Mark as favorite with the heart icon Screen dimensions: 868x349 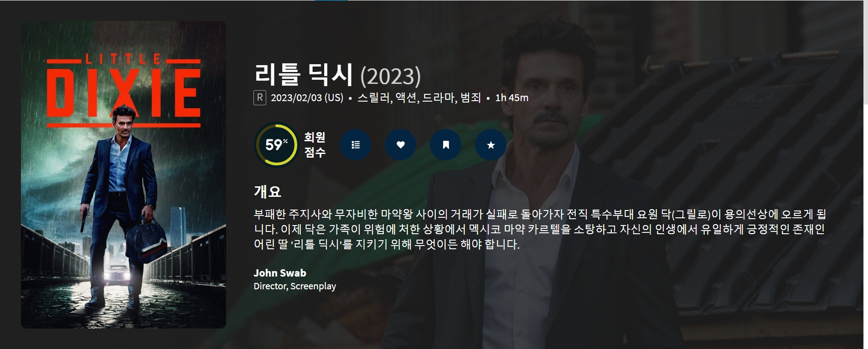(400, 145)
